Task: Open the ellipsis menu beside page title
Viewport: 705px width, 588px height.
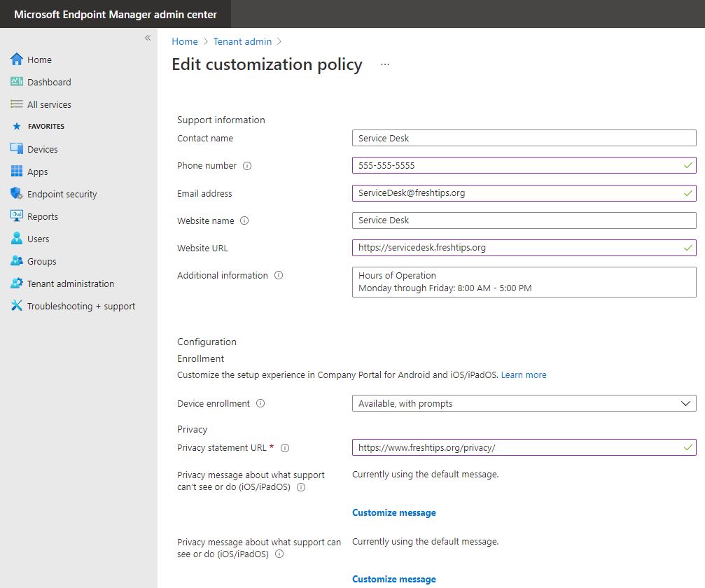Action: (x=385, y=64)
